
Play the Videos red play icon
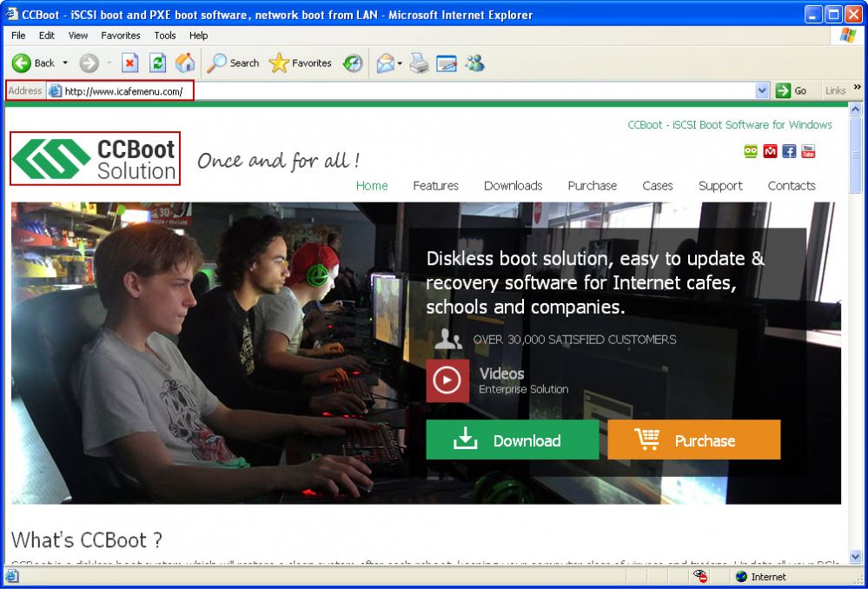(x=447, y=381)
